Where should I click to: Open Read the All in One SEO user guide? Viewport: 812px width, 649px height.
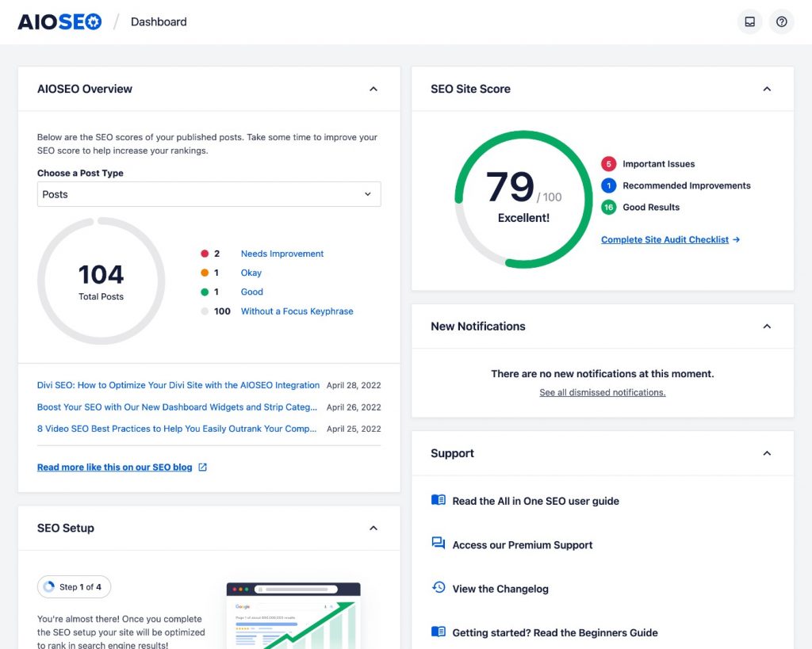coord(535,501)
